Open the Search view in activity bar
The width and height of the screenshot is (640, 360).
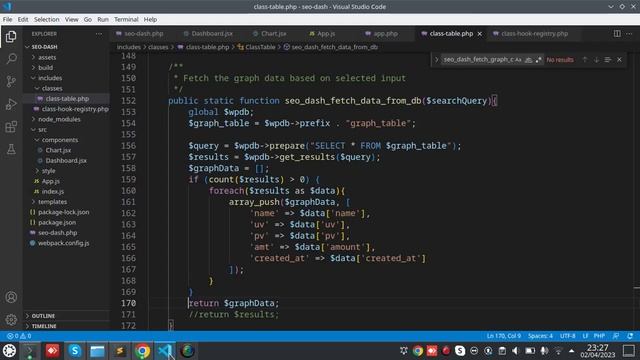click(11, 59)
